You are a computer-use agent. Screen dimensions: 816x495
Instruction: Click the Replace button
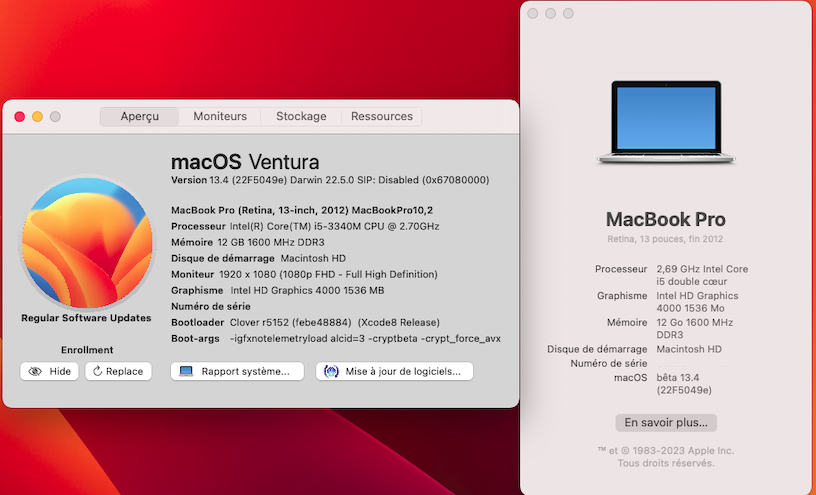[x=118, y=371]
